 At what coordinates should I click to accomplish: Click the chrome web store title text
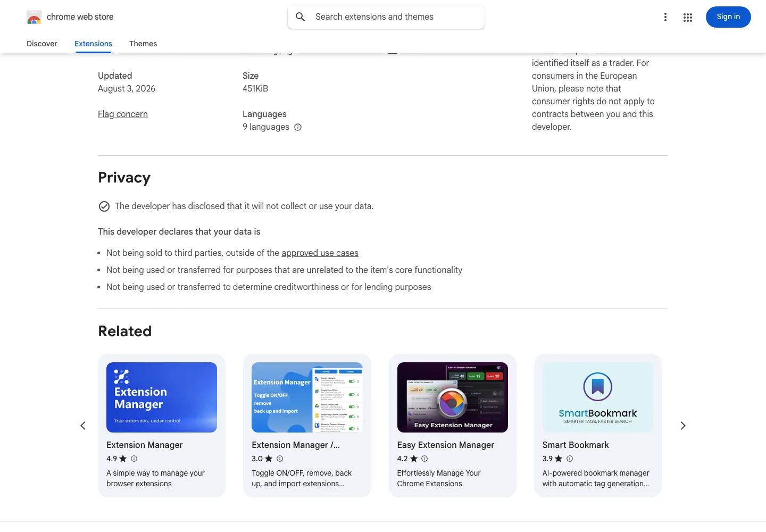point(80,17)
